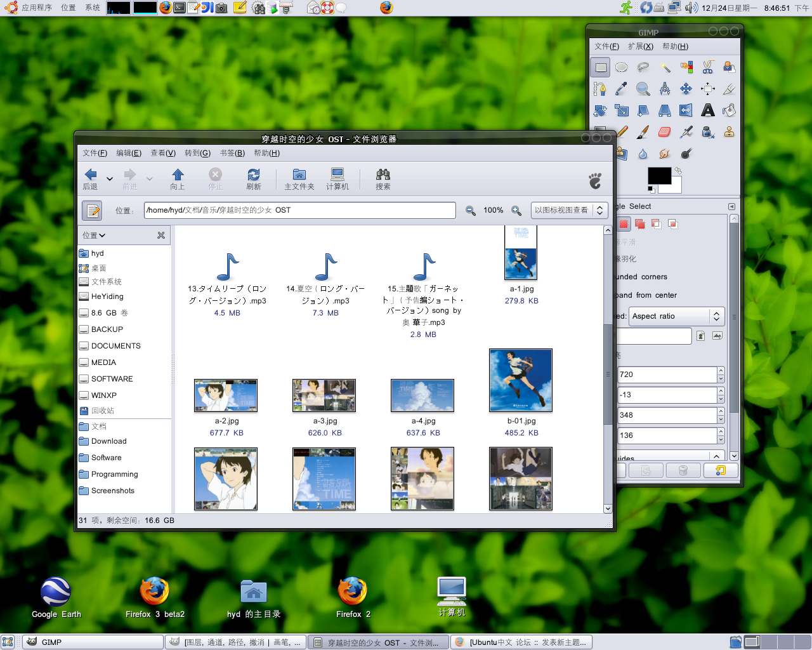Swap foreground and background colors arrow

click(x=678, y=171)
